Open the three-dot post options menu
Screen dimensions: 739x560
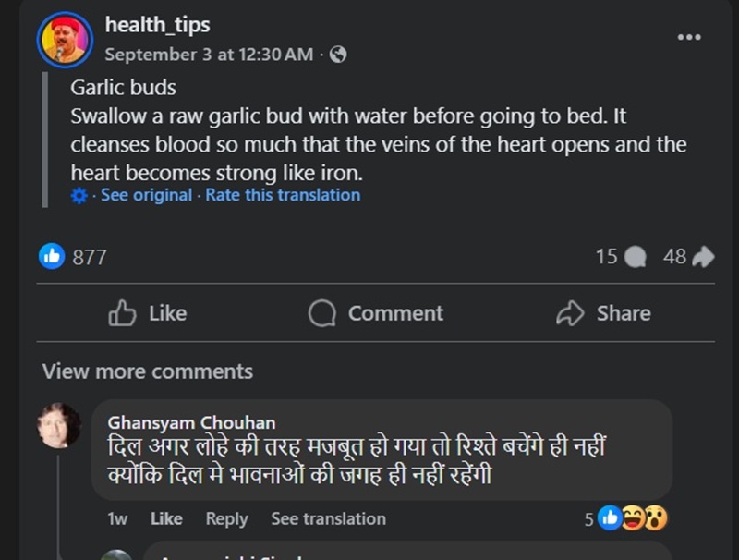point(689,37)
